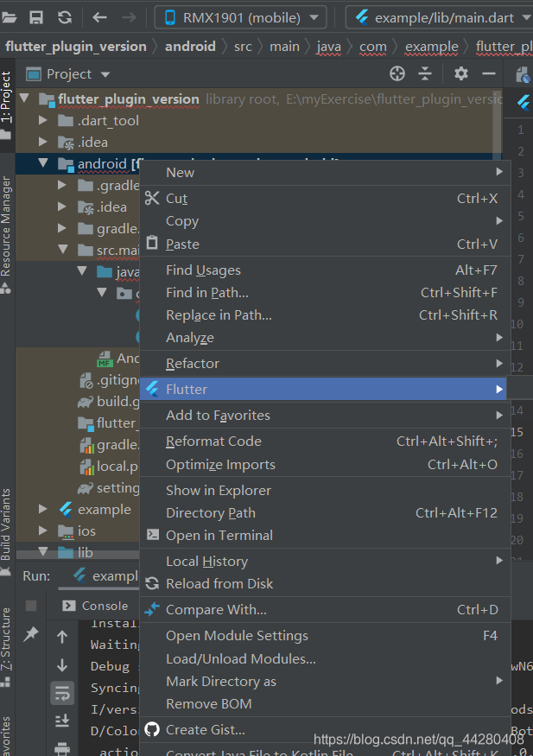The image size is (533, 756).
Task: Open the New submenu
Action: coord(325,173)
